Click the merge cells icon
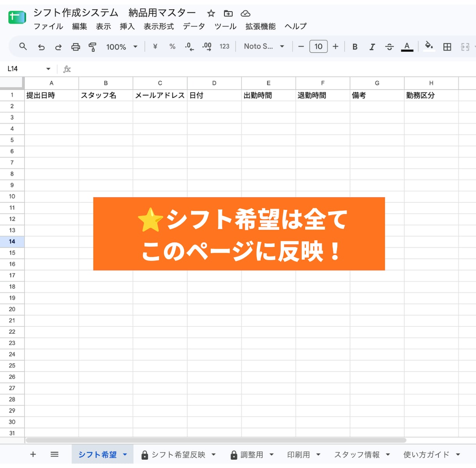This screenshot has height=468, width=476. [x=465, y=47]
